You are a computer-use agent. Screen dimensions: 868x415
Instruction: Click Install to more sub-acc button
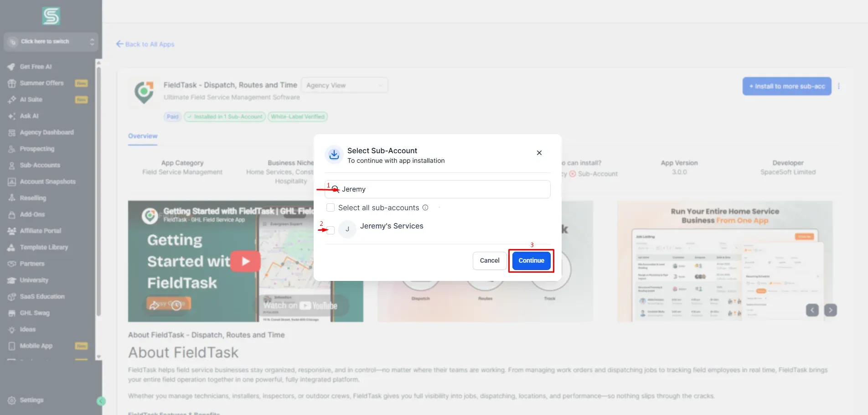(787, 86)
